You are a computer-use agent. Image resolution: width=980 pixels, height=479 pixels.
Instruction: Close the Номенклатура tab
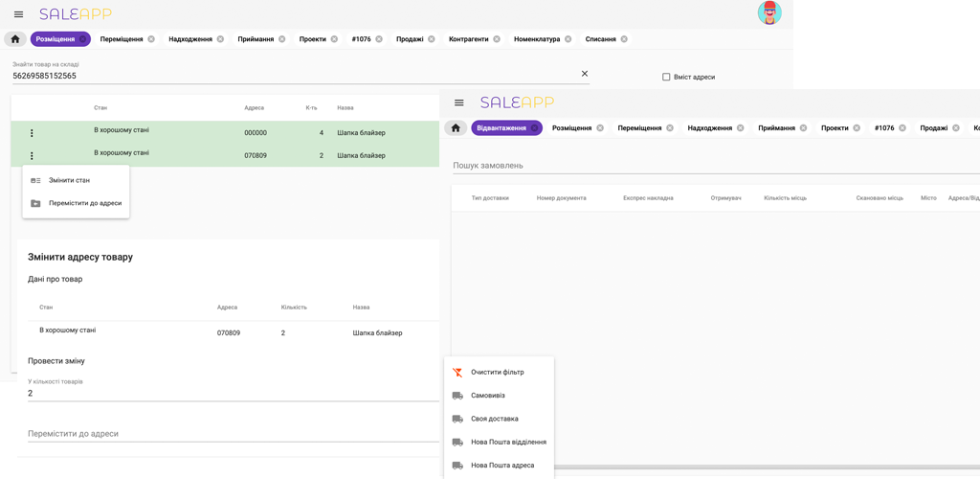(x=568, y=38)
